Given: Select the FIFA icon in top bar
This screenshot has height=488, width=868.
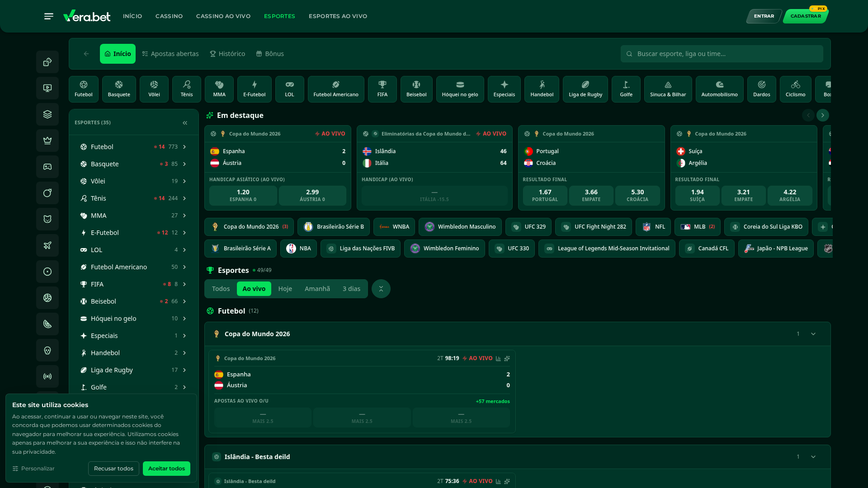Looking at the screenshot, I should click(382, 89).
